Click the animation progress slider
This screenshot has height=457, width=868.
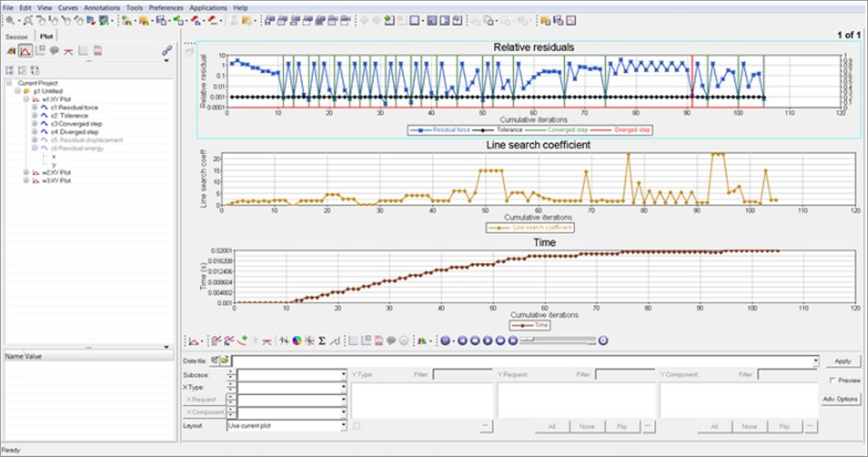tap(557, 341)
